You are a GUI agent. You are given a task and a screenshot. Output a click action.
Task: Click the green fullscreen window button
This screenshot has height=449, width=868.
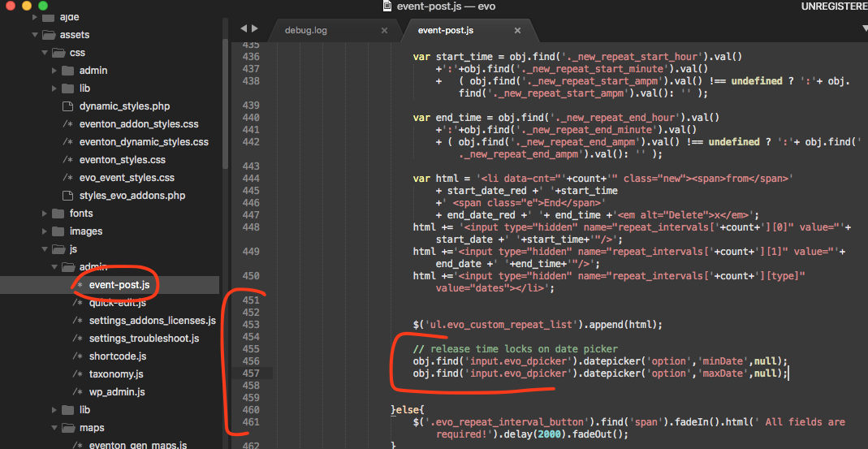(42, 6)
